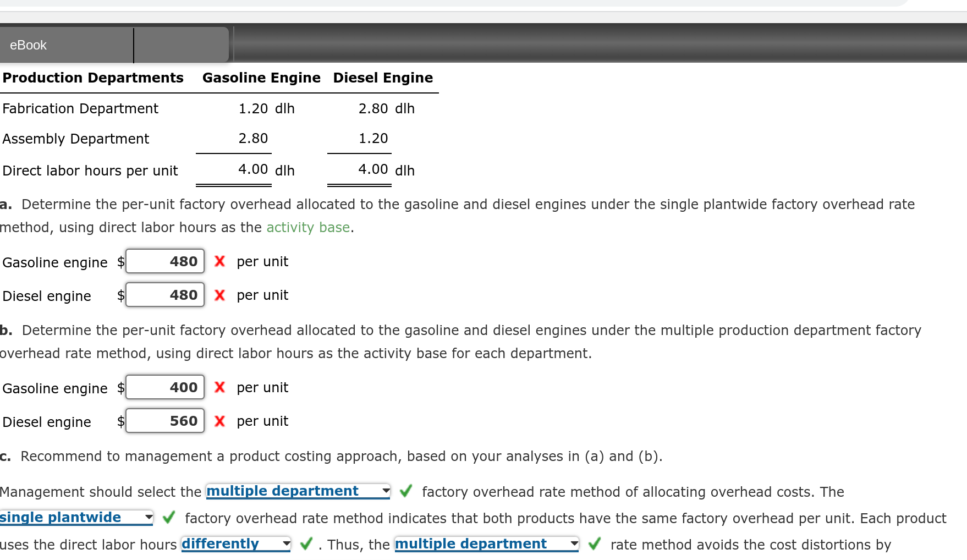Click the red X next to the 560 answer
Image resolution: width=967 pixels, height=560 pixels.
[219, 421]
